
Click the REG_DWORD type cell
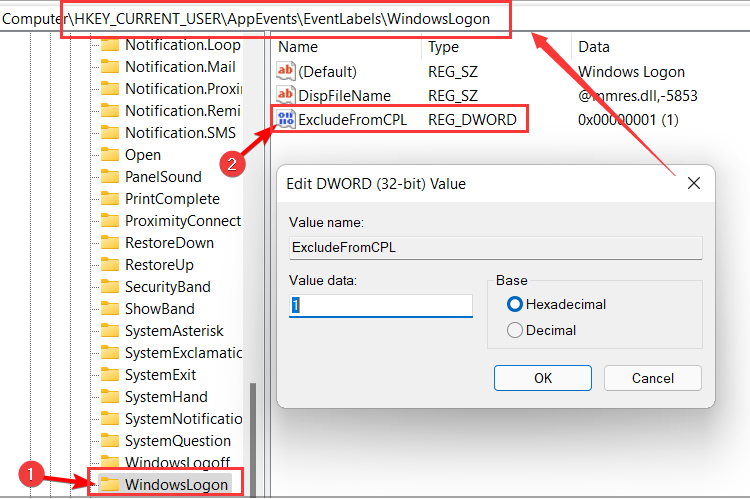472,120
